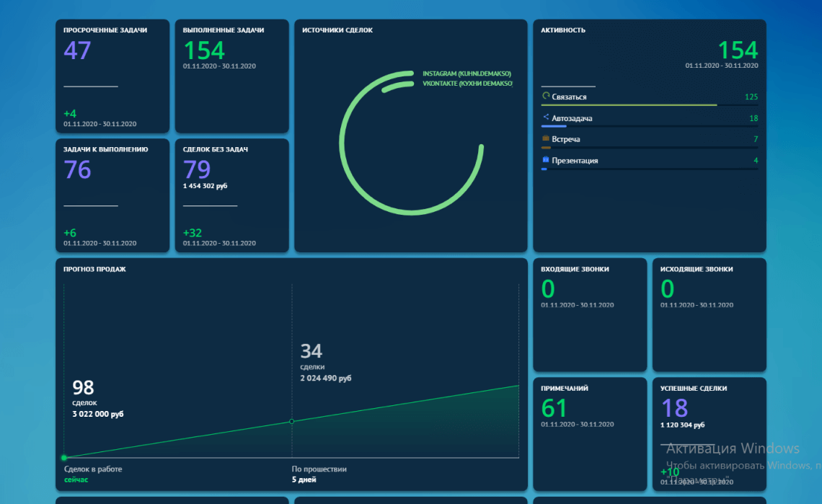Click the green start point on forecast chart

(64, 457)
